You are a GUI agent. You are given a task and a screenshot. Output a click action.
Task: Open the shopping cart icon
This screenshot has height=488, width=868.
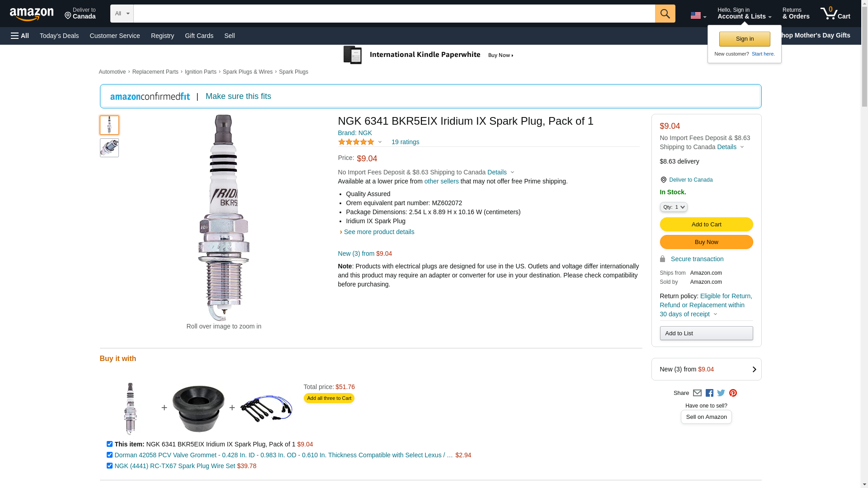click(x=835, y=14)
